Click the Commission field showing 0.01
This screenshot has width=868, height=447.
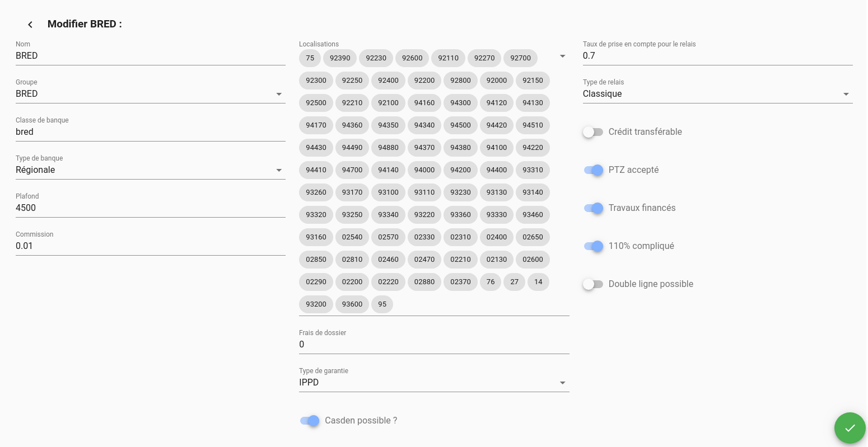tap(151, 246)
